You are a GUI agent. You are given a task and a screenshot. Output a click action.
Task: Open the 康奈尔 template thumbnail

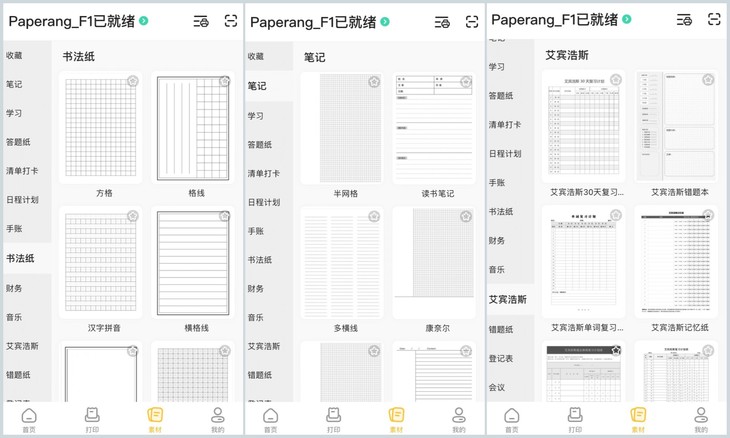(x=434, y=263)
